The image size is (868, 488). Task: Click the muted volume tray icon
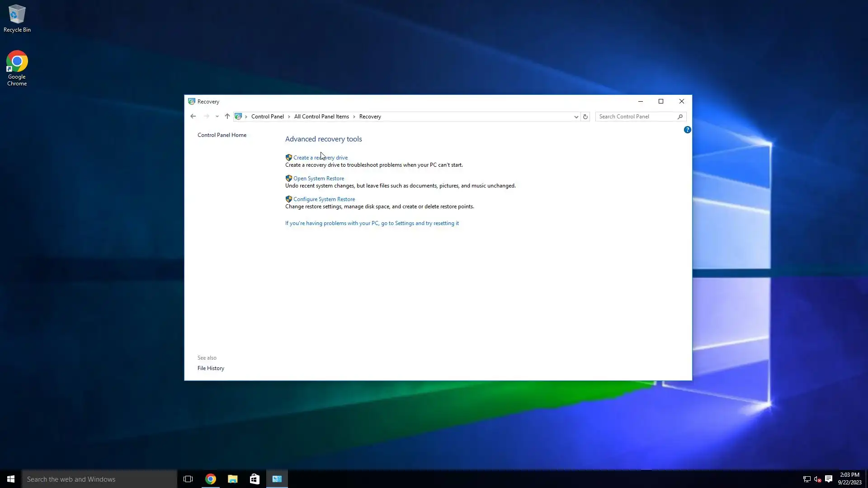(x=817, y=479)
